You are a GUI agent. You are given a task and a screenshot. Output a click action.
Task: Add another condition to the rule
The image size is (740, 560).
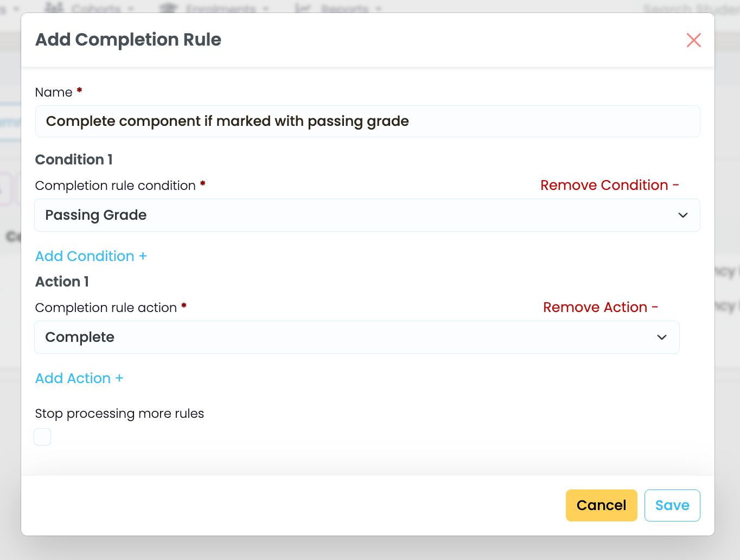click(91, 256)
